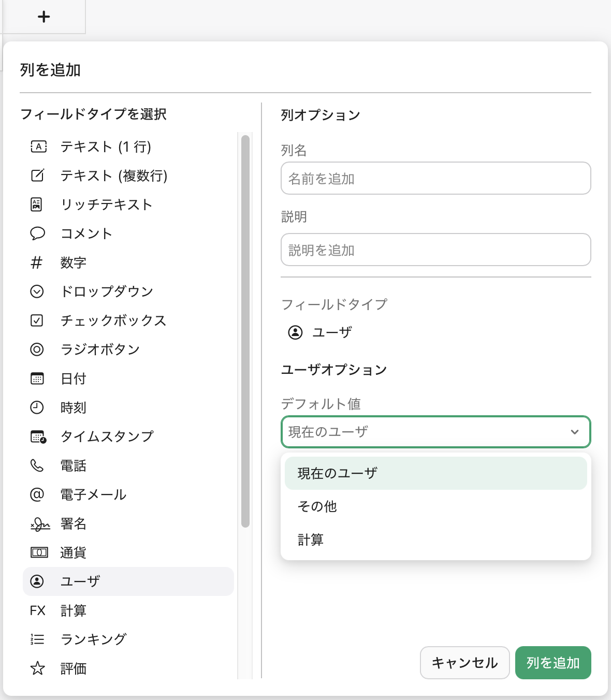Select the 数字 field type icon
The image size is (611, 700).
click(37, 262)
